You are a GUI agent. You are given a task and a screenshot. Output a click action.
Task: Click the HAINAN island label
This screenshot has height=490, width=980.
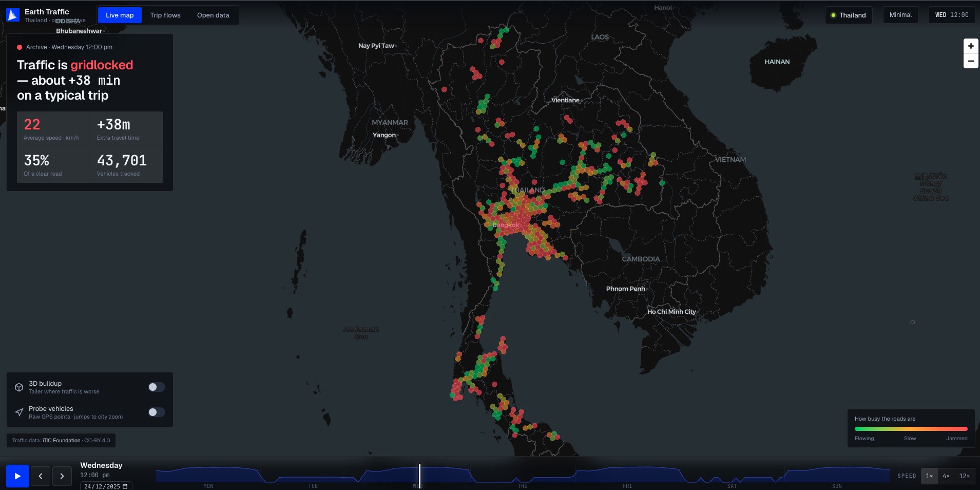point(777,62)
